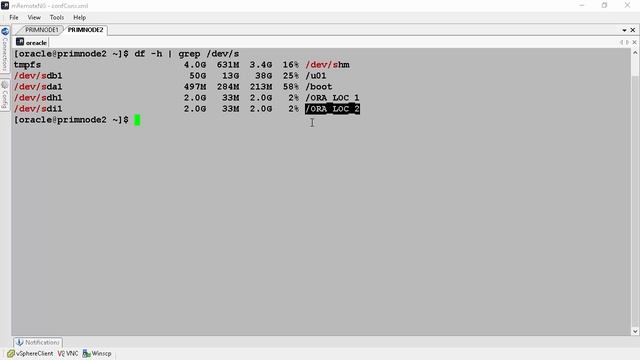Open the tab list dropdown arrow
This screenshot has height=360, width=640.
[x=624, y=30]
